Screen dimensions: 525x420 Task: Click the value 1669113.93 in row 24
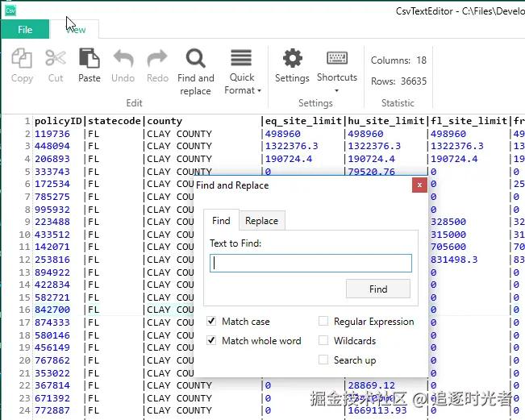coord(377,410)
